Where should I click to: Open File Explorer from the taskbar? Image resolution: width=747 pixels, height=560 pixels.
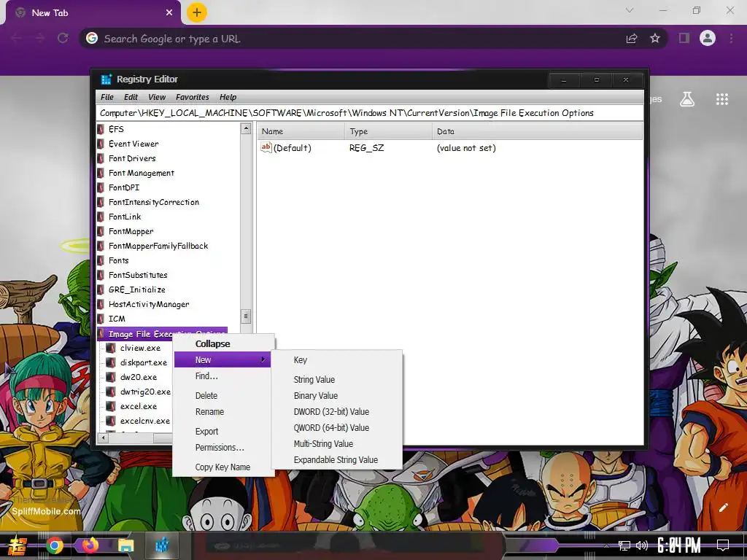tap(126, 545)
